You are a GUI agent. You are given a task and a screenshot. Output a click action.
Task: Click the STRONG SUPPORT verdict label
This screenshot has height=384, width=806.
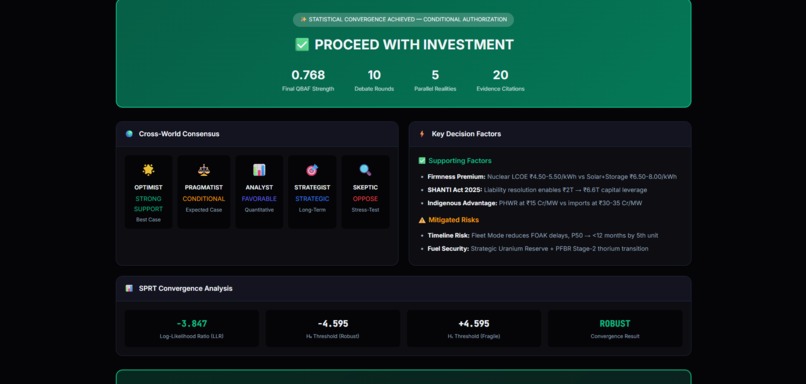click(x=149, y=204)
